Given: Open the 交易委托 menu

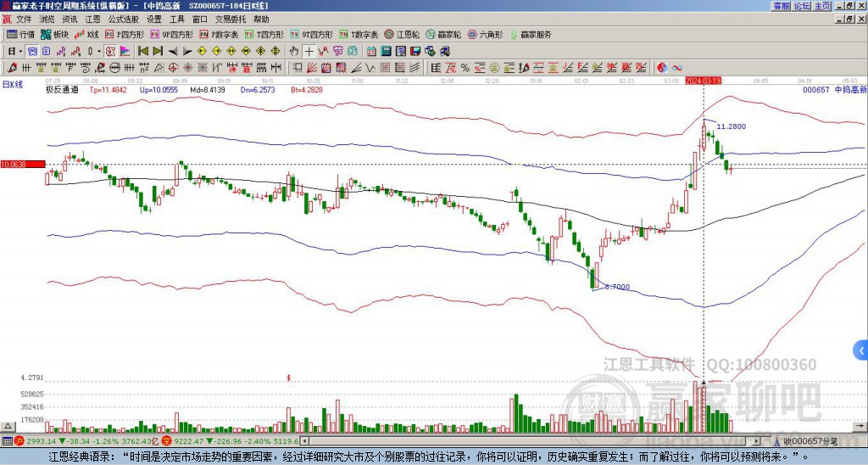Looking at the screenshot, I should tap(231, 20).
